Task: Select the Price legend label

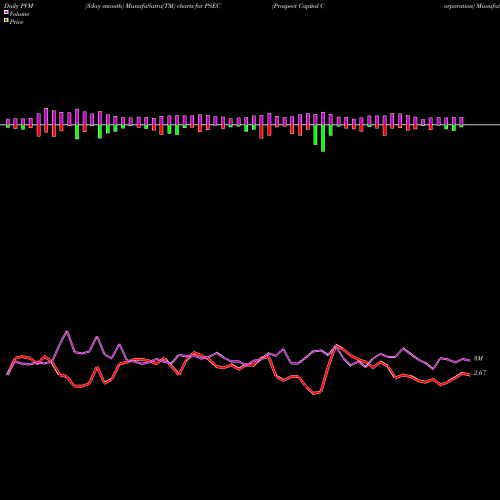Action: [16, 22]
